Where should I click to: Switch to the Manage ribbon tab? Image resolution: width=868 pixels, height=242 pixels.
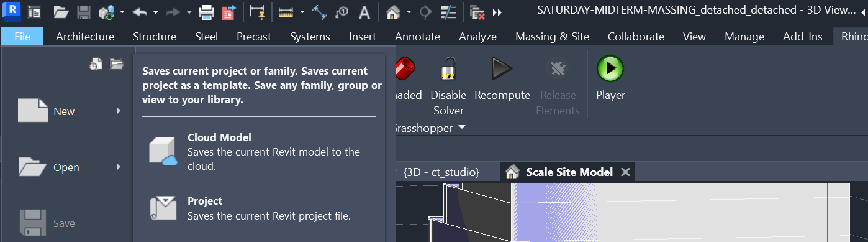(x=744, y=37)
